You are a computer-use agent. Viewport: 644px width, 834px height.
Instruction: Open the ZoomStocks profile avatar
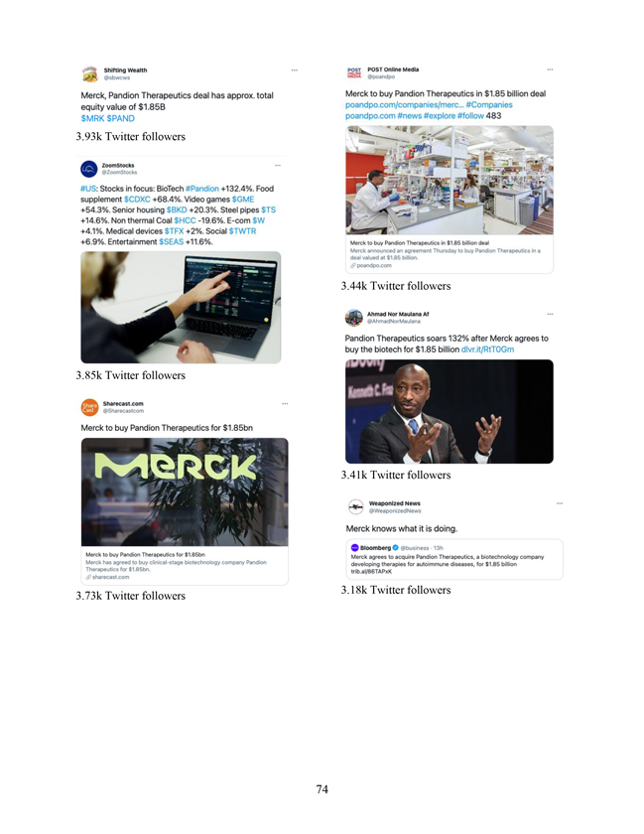pyautogui.click(x=88, y=169)
